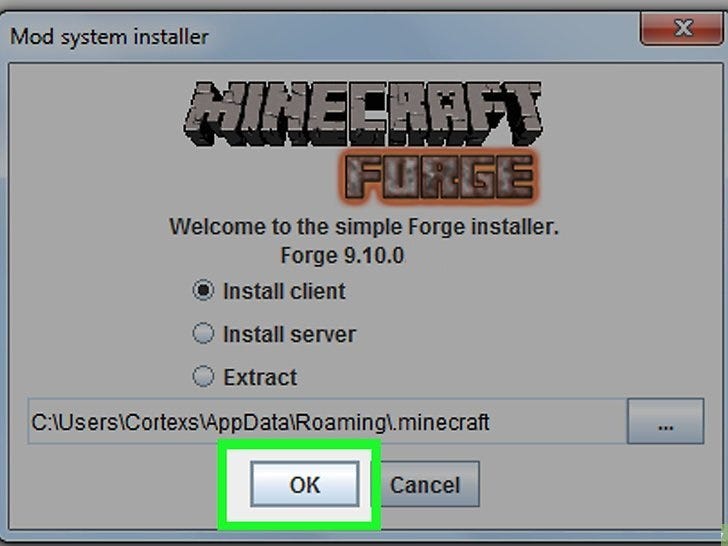Click the "Forge 9.10.0" version text
This screenshot has height=546, width=728.
[342, 255]
